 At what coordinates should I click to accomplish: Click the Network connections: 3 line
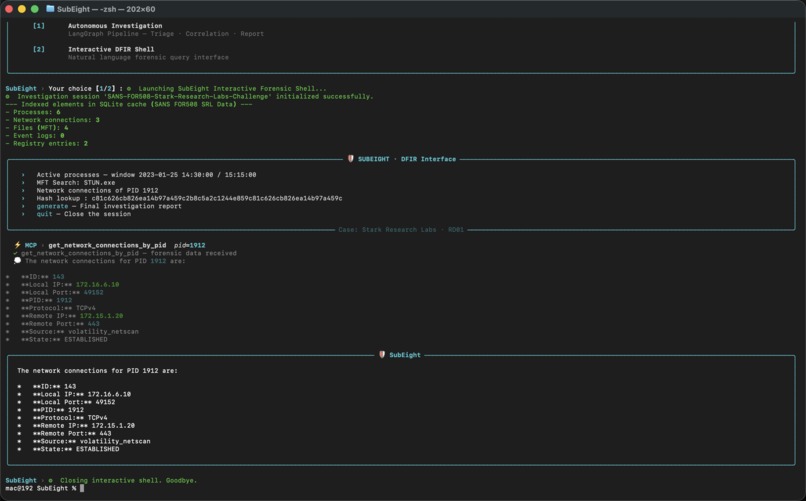pos(52,120)
